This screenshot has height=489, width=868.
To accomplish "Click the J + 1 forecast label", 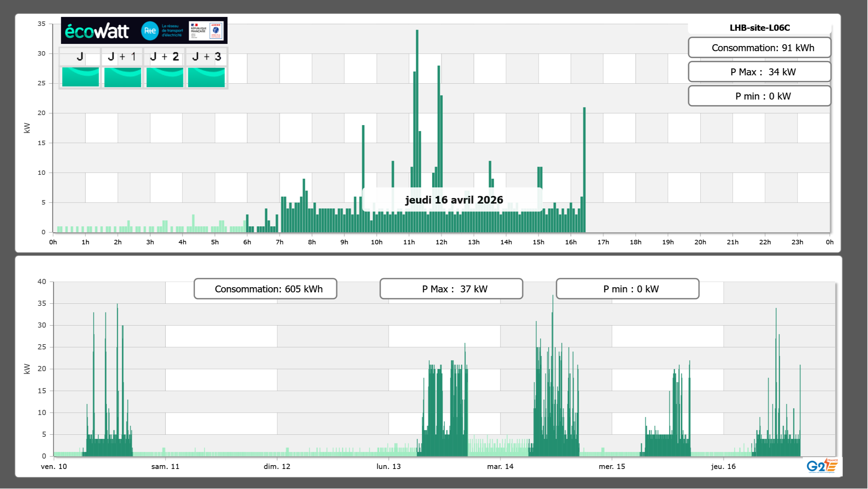I will click(x=122, y=57).
